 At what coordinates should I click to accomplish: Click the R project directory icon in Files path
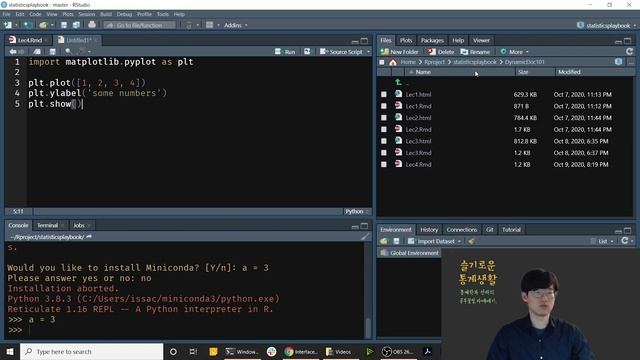pyautogui.click(x=618, y=62)
